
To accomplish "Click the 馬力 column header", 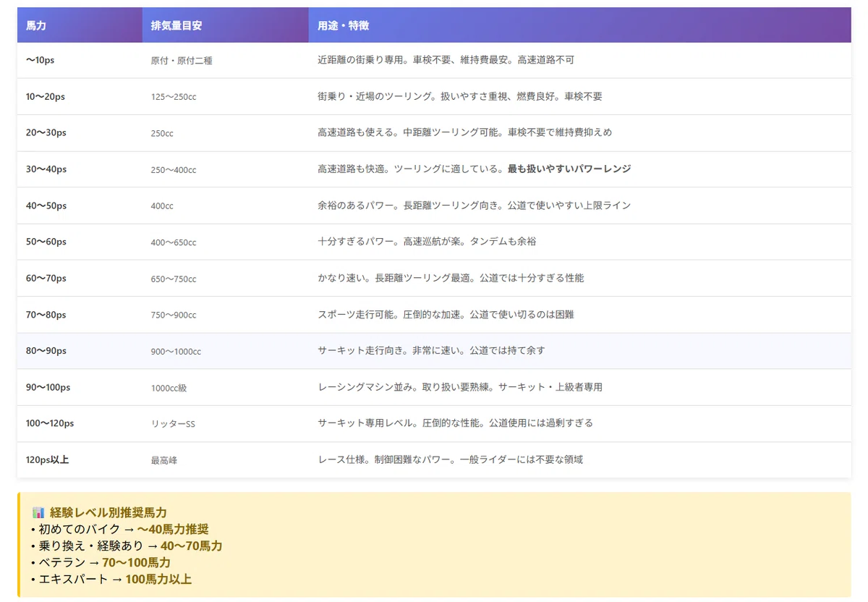I will (80, 25).
